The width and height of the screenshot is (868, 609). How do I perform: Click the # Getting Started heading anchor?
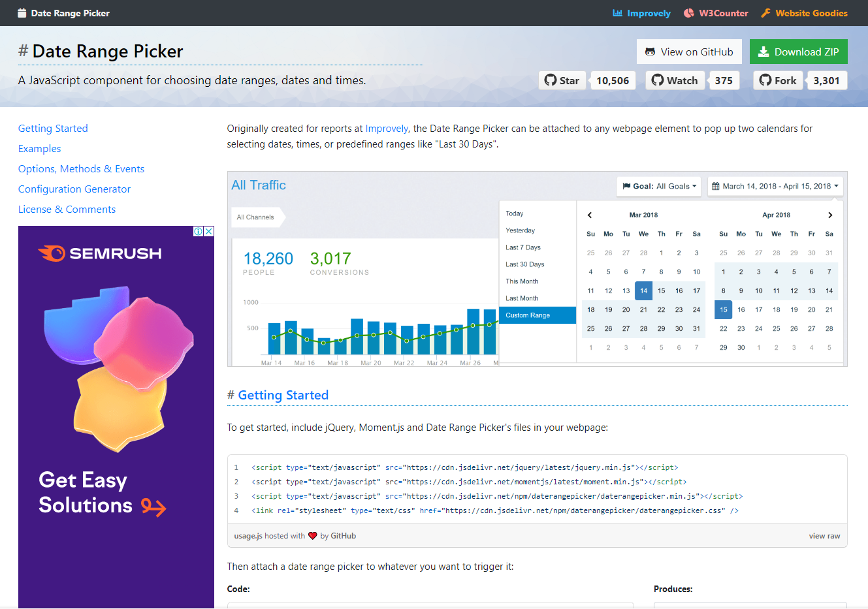[278, 395]
